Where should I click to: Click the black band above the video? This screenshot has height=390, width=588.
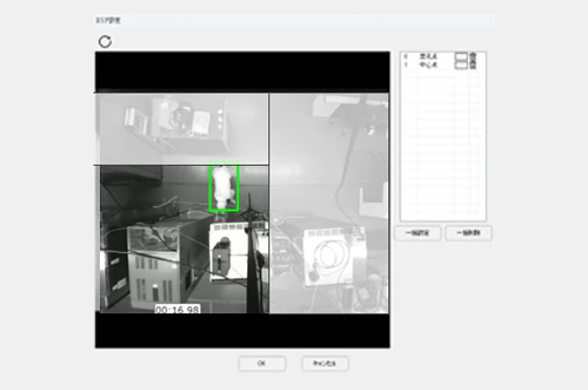[x=242, y=70]
